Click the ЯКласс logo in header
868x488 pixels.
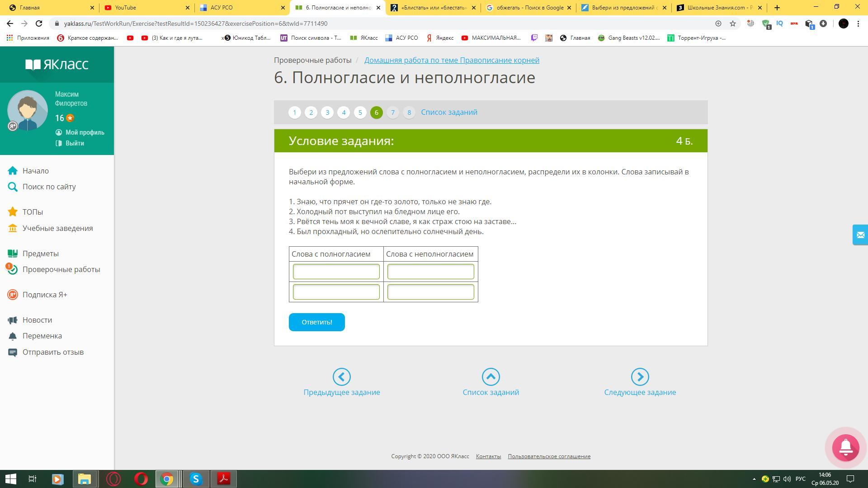tap(57, 65)
